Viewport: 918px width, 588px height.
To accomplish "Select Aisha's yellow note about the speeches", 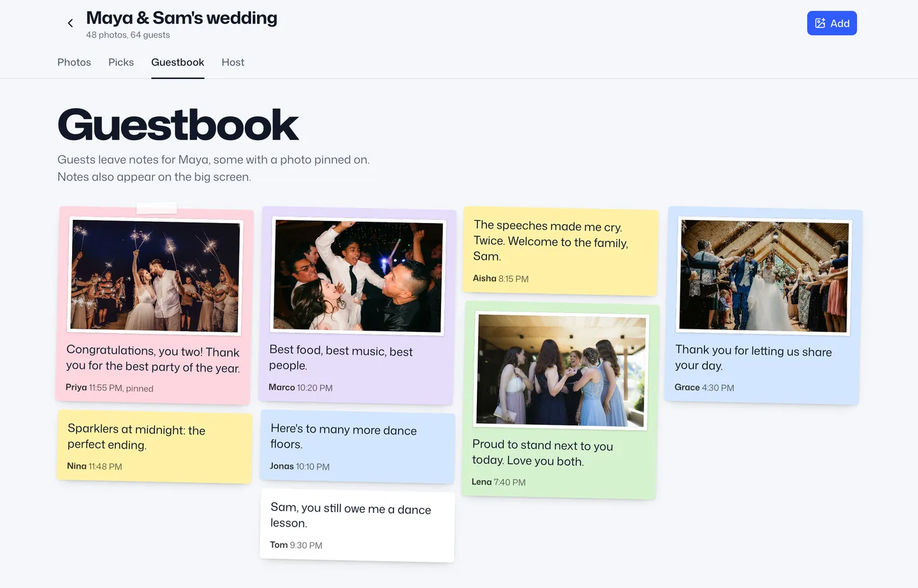I will (560, 251).
